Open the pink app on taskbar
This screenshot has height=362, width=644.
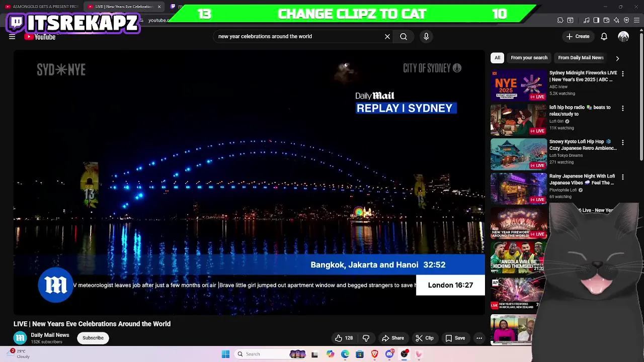[419, 354]
